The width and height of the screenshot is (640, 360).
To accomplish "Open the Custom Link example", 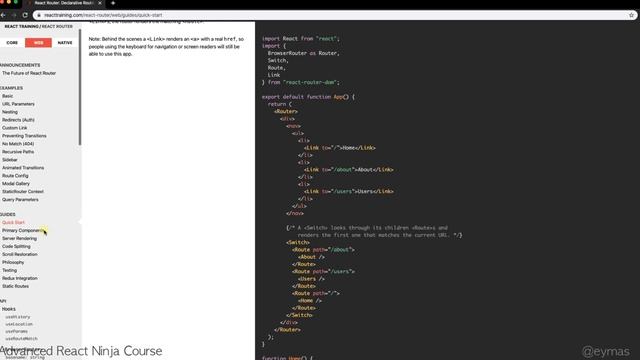I will tap(15, 128).
